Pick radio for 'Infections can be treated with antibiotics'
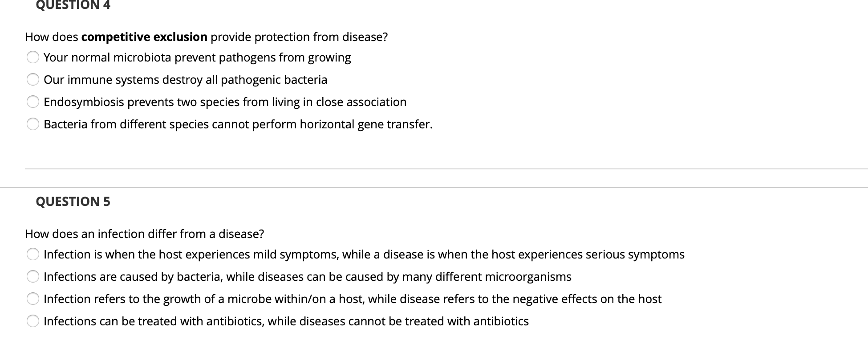The width and height of the screenshot is (868, 361). [x=33, y=321]
